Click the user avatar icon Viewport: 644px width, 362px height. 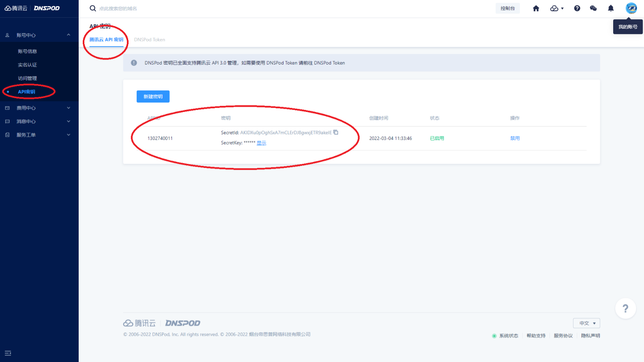pos(631,8)
